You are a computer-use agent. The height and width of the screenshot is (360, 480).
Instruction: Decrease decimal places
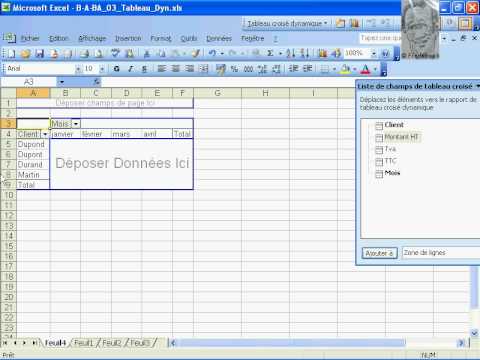[x=276, y=69]
